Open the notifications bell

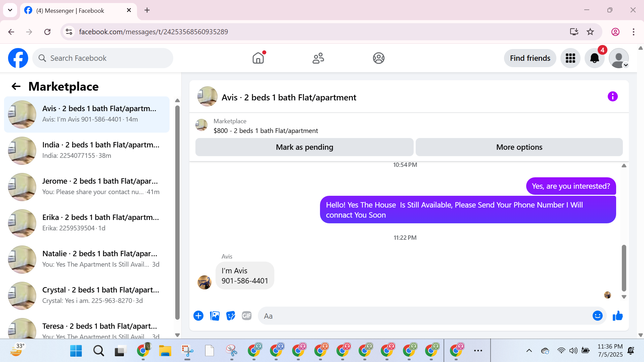click(594, 58)
